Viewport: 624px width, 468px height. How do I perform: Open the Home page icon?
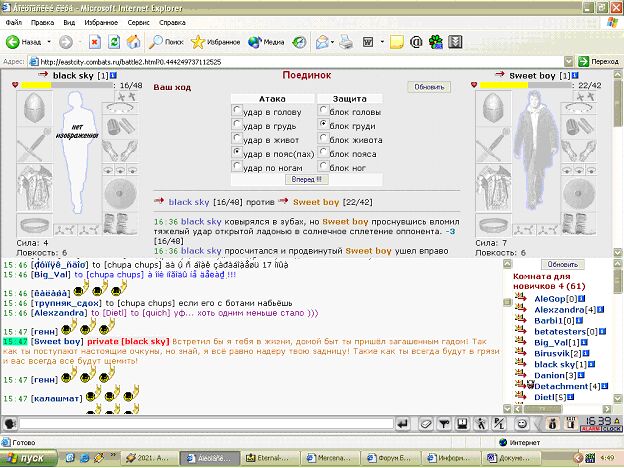click(x=133, y=42)
